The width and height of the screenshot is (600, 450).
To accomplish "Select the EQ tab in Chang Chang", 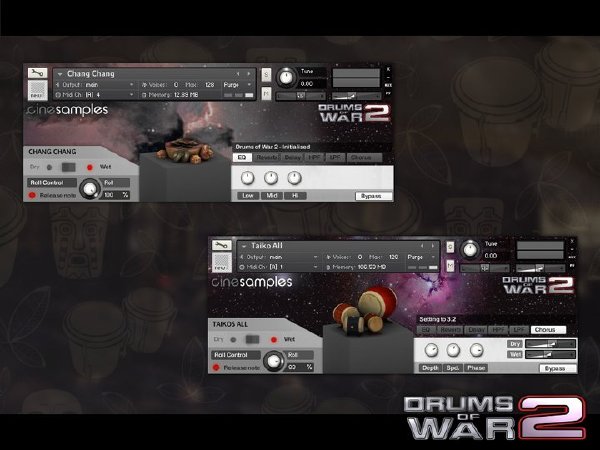I will (242, 157).
